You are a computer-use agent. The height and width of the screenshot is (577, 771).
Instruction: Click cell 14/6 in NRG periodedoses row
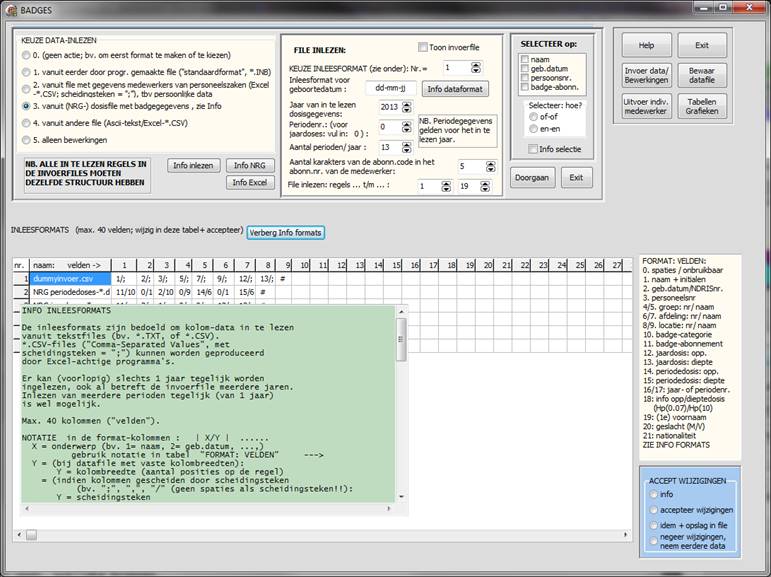pos(204,292)
